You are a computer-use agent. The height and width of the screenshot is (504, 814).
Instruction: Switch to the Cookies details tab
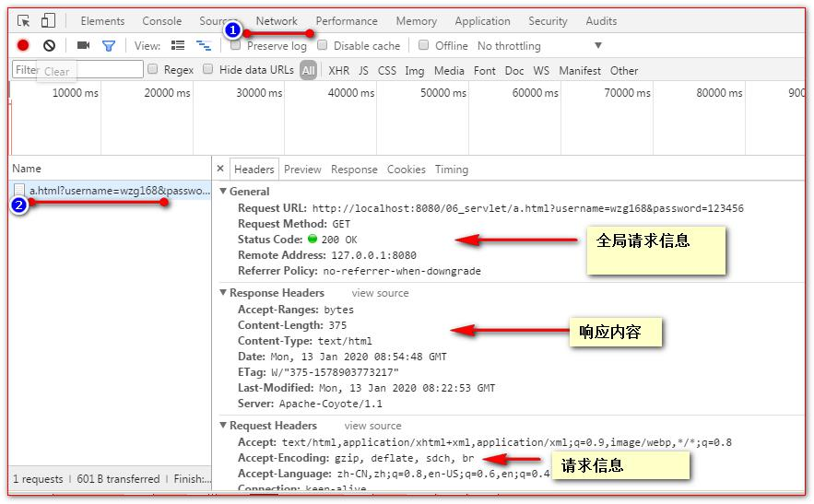[407, 170]
